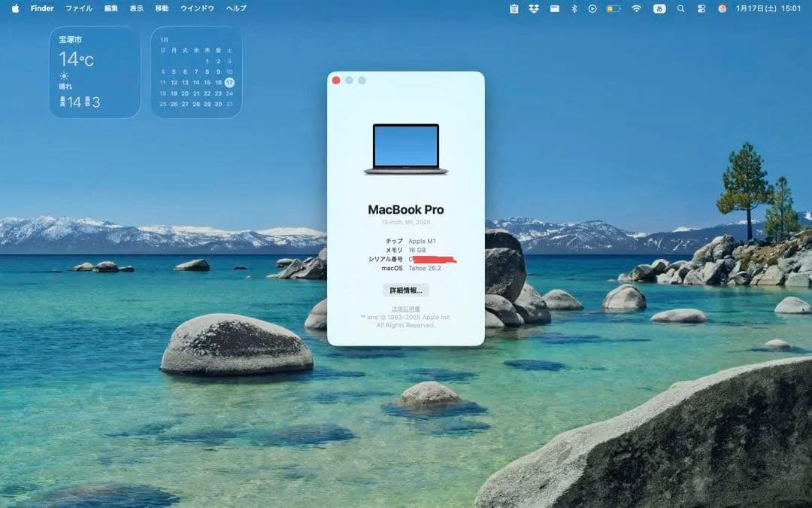Click the battery status icon
Screen dimensions: 812x508
coord(614,8)
